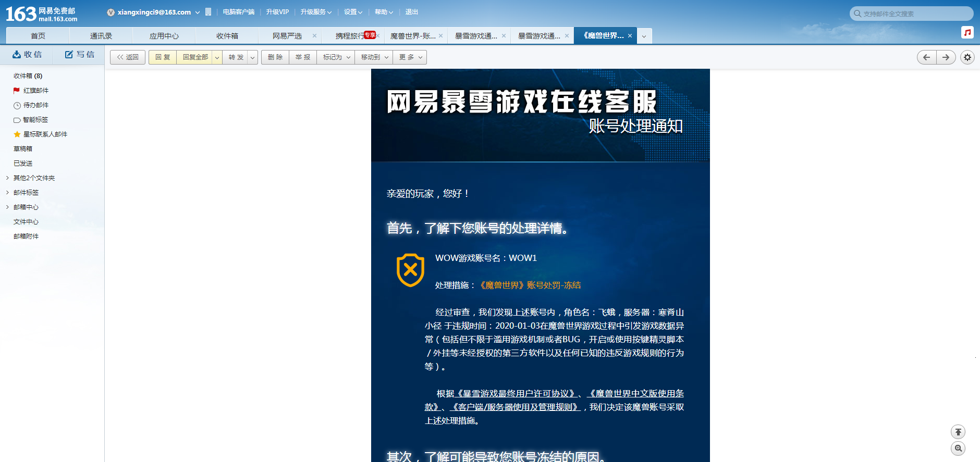This screenshot has width=980, height=462.
Task: Click the star contacts mail icon
Action: [17, 134]
